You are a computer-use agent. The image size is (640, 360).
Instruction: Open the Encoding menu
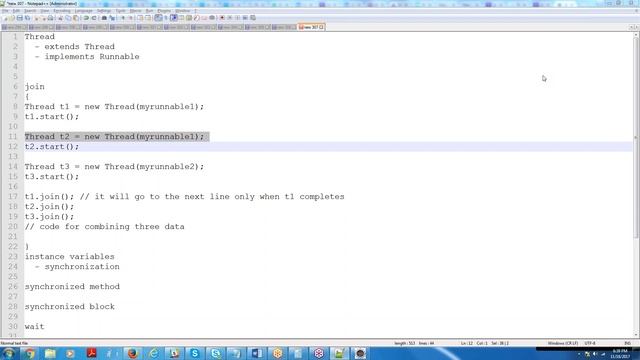pyautogui.click(x=62, y=11)
